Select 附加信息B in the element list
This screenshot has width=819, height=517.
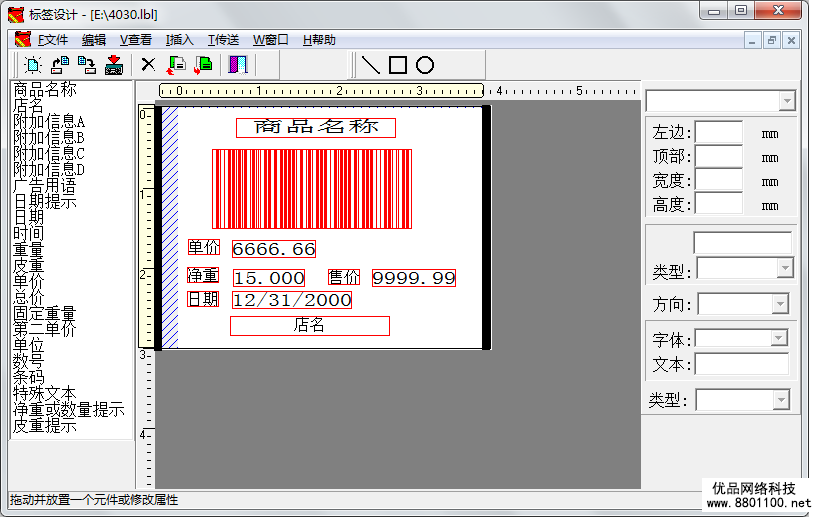pyautogui.click(x=49, y=137)
